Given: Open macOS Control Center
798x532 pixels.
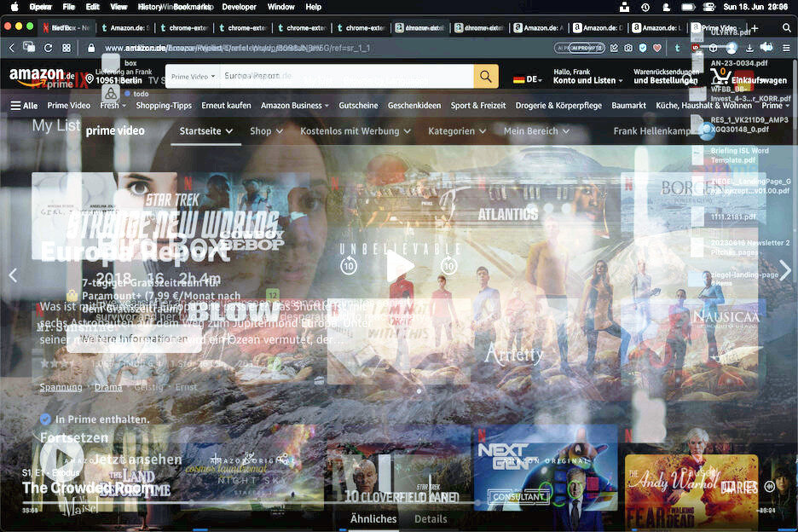Looking at the screenshot, I should pos(709,7).
